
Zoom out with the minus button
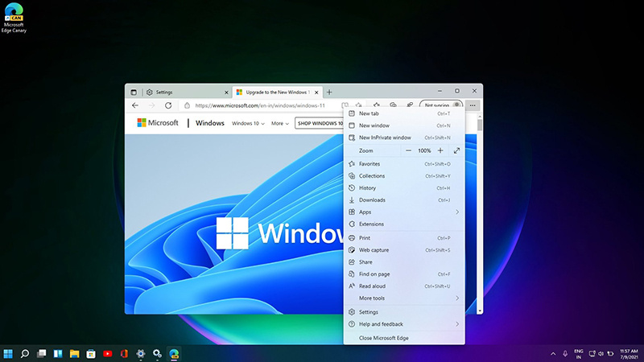click(408, 150)
